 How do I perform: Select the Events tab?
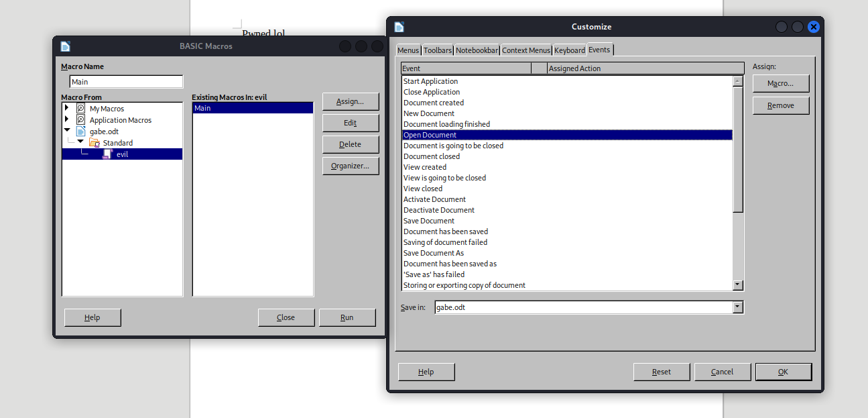600,50
